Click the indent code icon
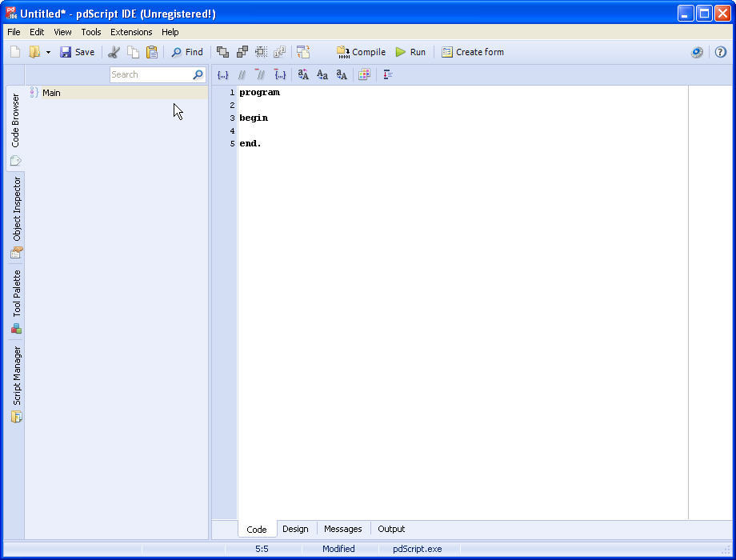The height and width of the screenshot is (560, 736). point(388,74)
